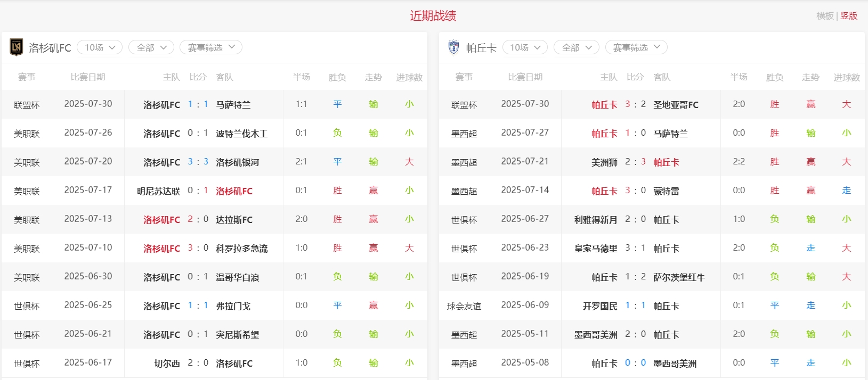Screen dimensions: 868x380
Task: Click the 2:3 score for 美洲狮 match
Action: (x=635, y=162)
